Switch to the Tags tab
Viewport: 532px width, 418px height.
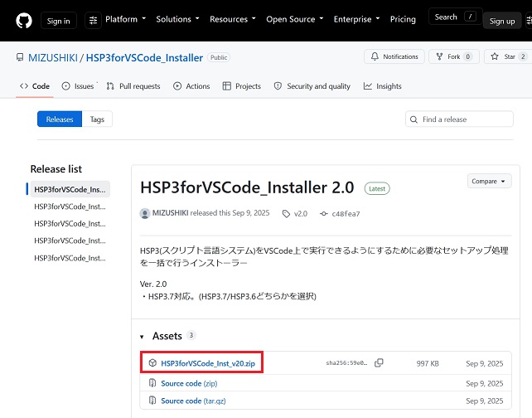[x=97, y=119]
